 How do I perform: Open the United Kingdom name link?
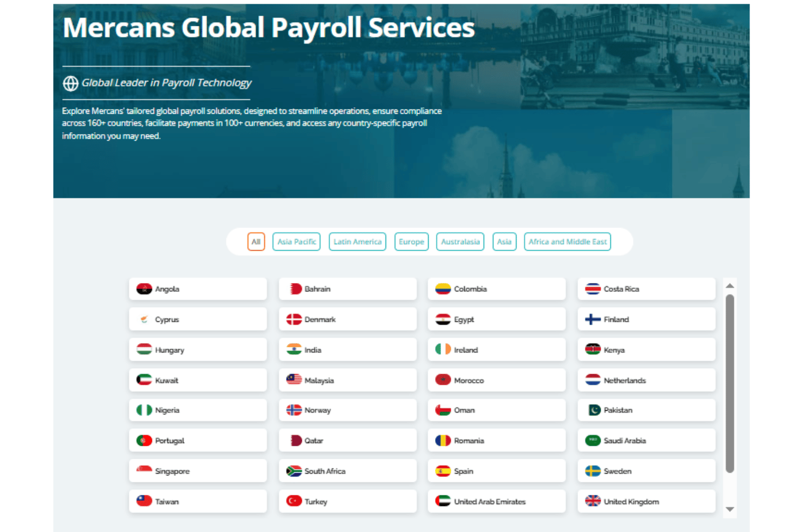[631, 502]
